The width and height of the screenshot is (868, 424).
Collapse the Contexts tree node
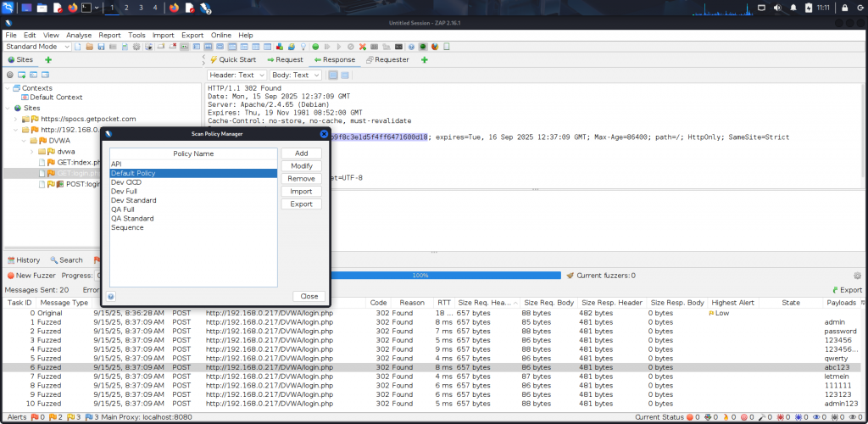(x=7, y=88)
